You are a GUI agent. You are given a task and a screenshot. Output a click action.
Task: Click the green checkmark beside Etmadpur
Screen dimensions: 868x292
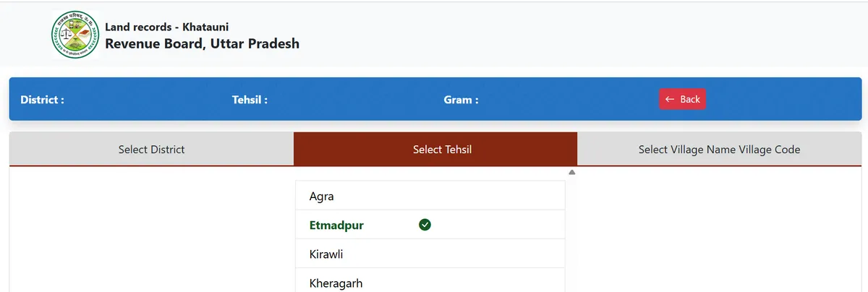pos(425,225)
